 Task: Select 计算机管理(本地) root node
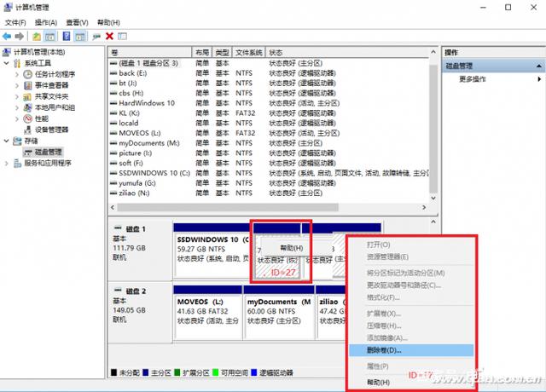coord(39,52)
